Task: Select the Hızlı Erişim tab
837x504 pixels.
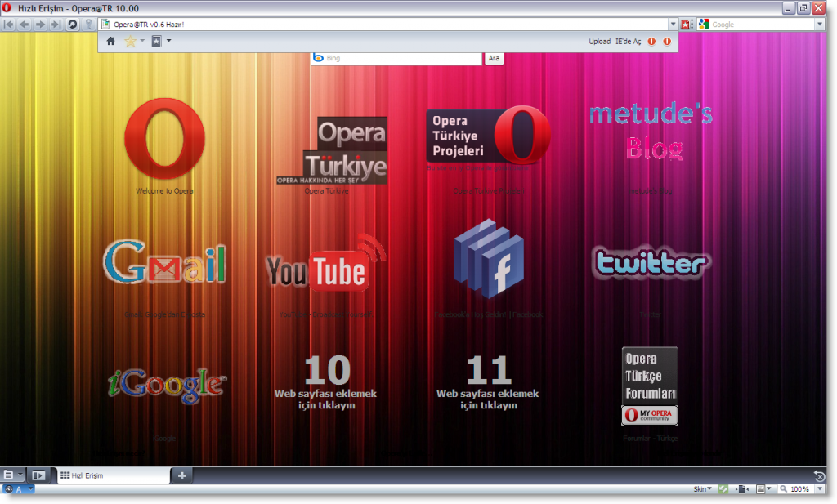Action: pyautogui.click(x=114, y=475)
